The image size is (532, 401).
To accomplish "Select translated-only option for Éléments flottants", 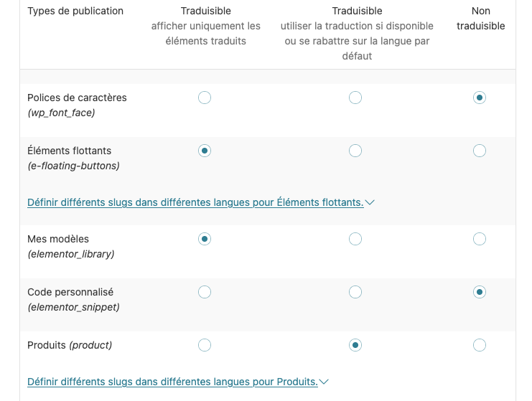I will 205,151.
